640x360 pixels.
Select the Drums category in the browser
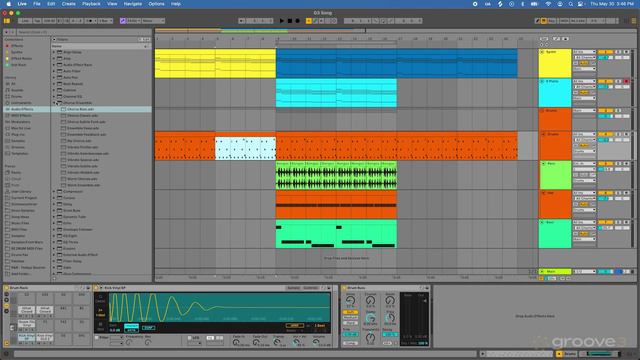click(17, 97)
